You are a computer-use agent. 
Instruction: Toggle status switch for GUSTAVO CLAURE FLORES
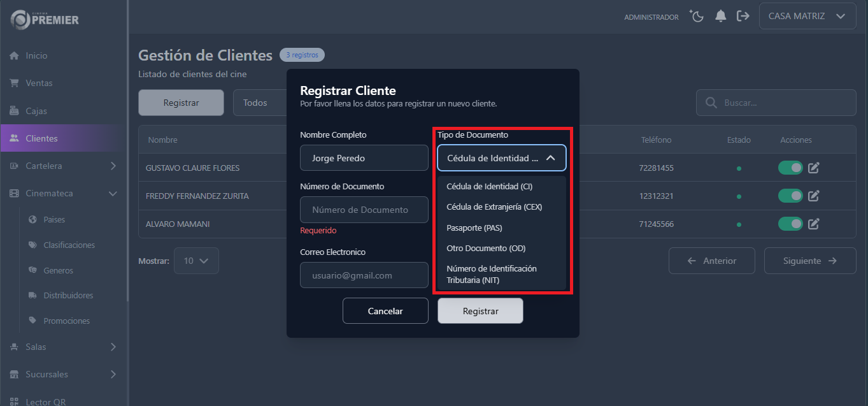pos(790,168)
